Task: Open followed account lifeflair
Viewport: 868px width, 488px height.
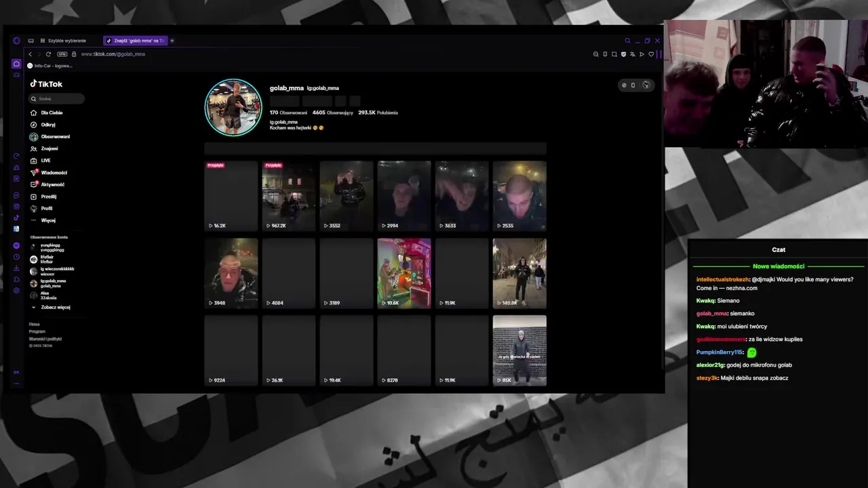Action: (x=42, y=259)
